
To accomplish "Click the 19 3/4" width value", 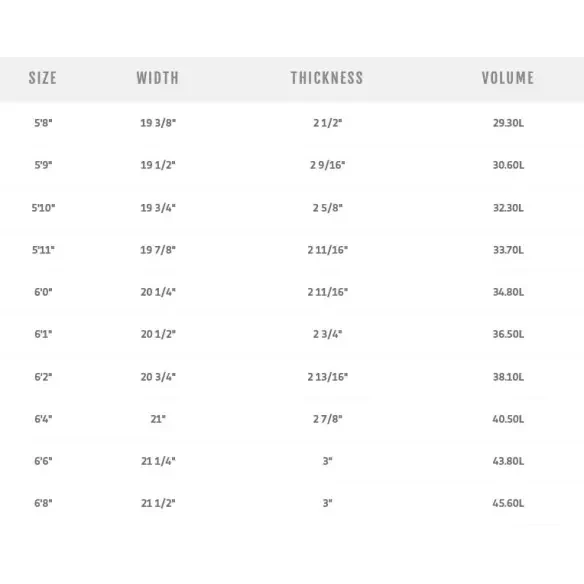I will (x=158, y=208).
